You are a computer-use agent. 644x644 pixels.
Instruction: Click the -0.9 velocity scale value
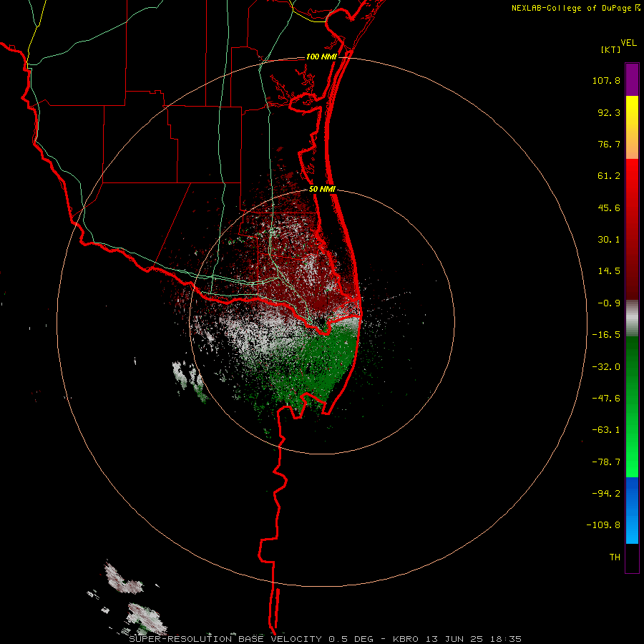coord(609,303)
